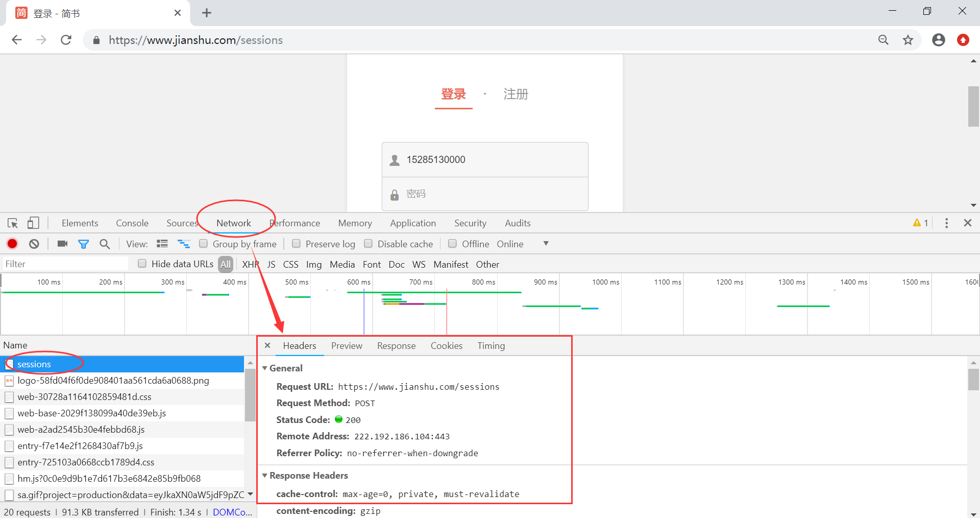980x518 pixels.
Task: Click the 密码 password input field
Action: [485, 194]
